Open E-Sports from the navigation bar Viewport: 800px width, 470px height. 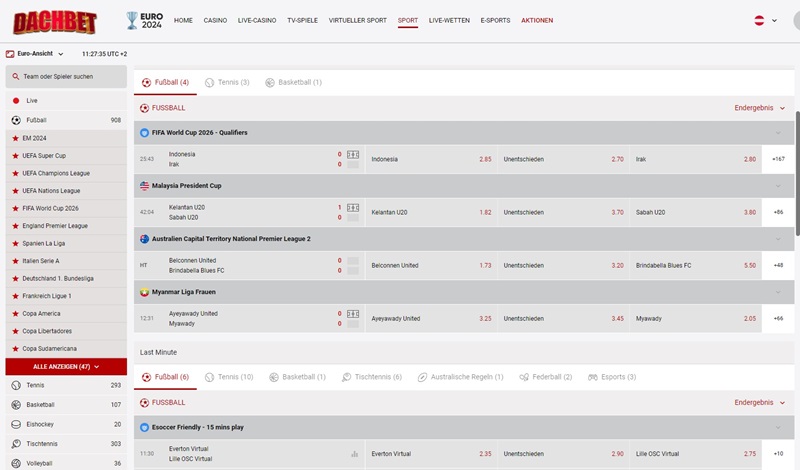click(x=495, y=20)
